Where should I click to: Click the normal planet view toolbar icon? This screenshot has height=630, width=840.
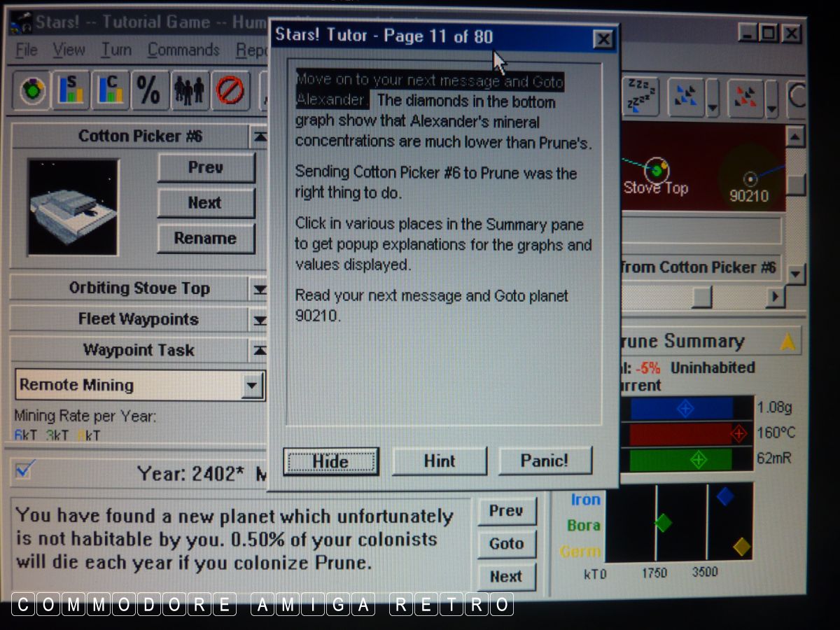30,91
